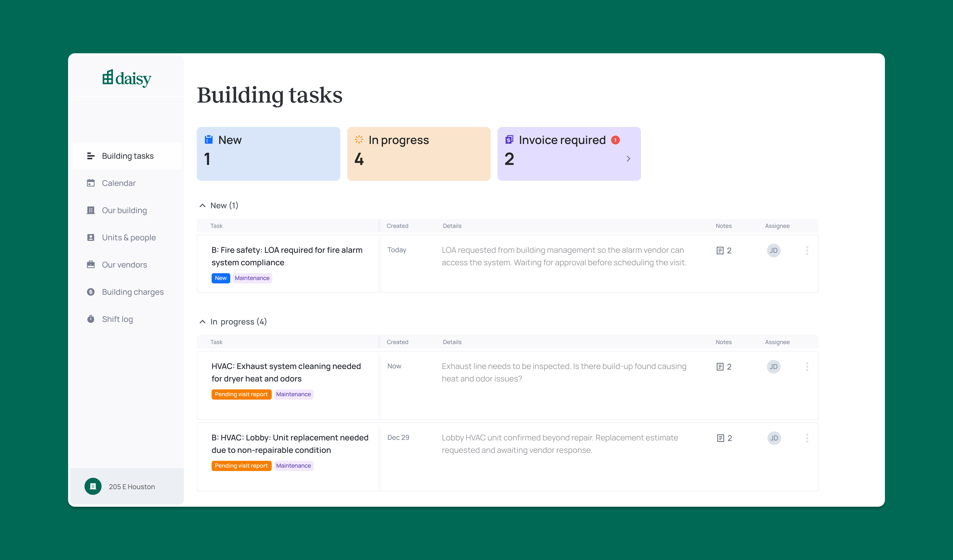Click the blue New status tag
The image size is (953, 560).
[x=220, y=278]
